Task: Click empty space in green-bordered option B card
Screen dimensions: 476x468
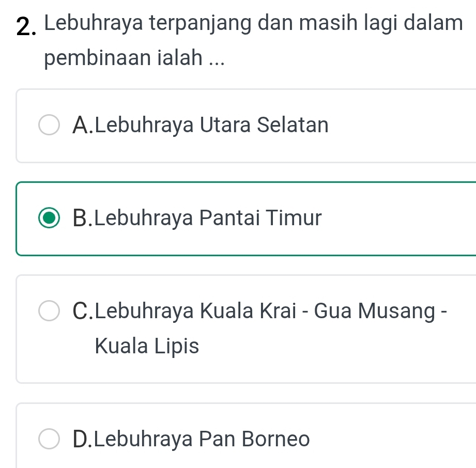Action: 403,219
